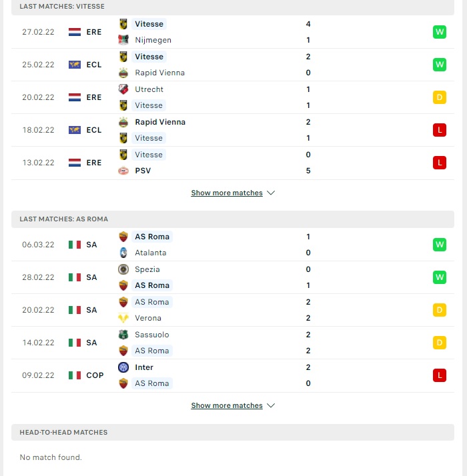Expand more Vitesse matches chevron

coord(271,193)
